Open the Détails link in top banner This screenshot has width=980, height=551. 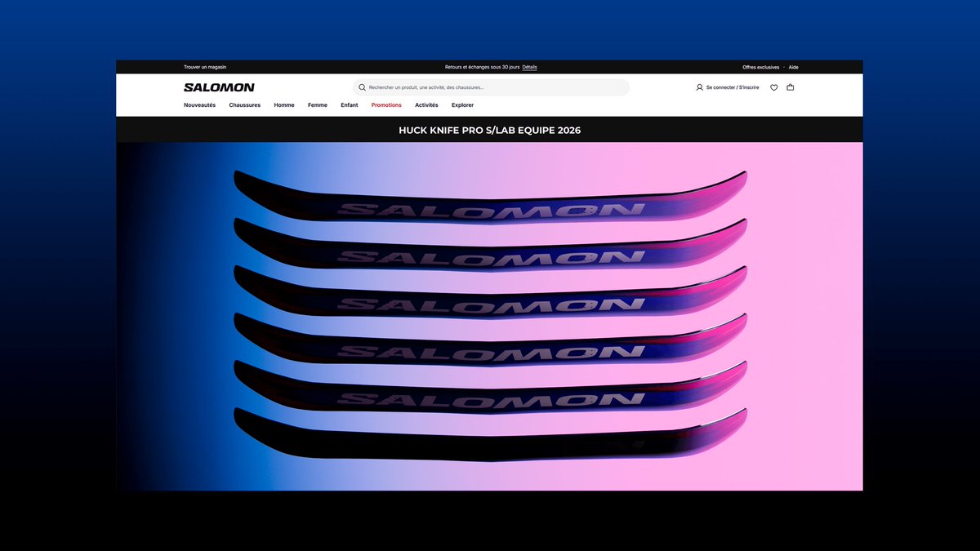(530, 67)
